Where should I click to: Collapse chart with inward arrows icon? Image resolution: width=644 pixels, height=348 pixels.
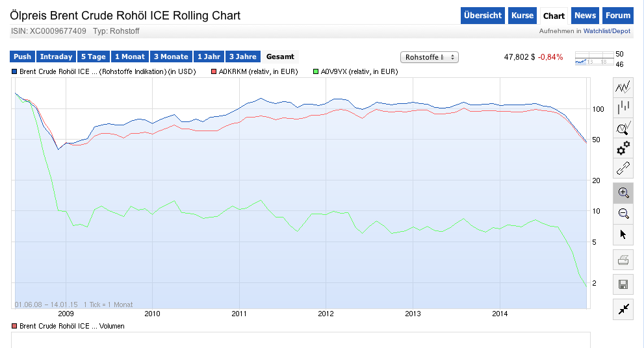[x=623, y=309]
